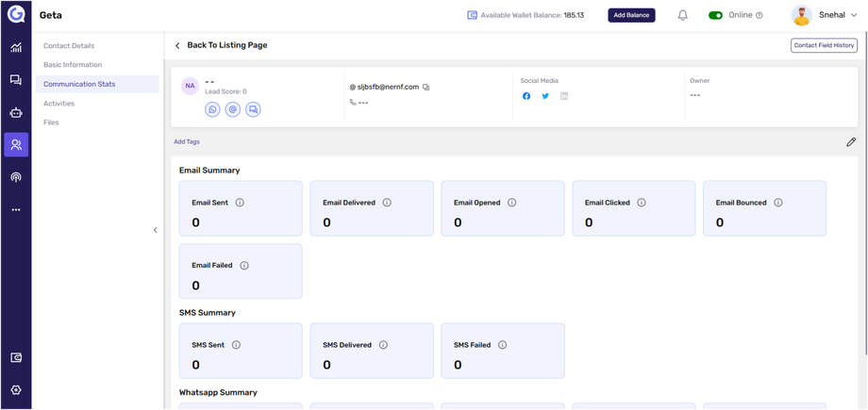Click Add Tags field
868x410 pixels.
187,142
